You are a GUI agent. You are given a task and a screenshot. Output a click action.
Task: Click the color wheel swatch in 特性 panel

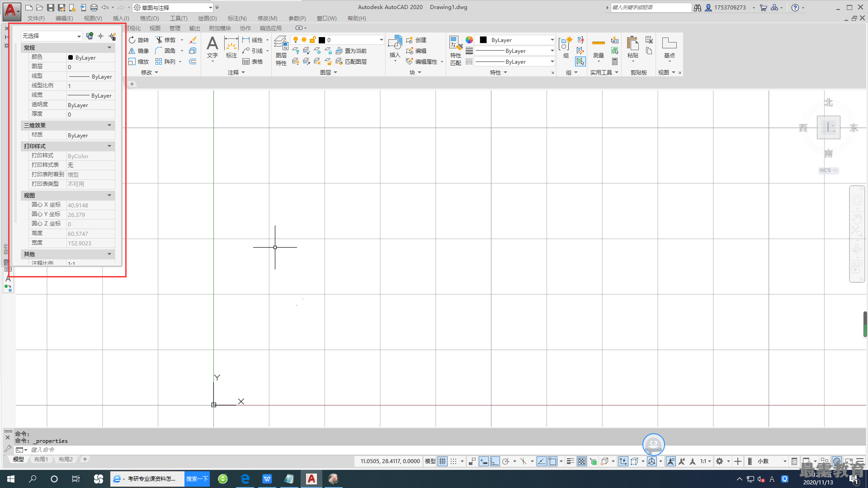tap(469, 40)
